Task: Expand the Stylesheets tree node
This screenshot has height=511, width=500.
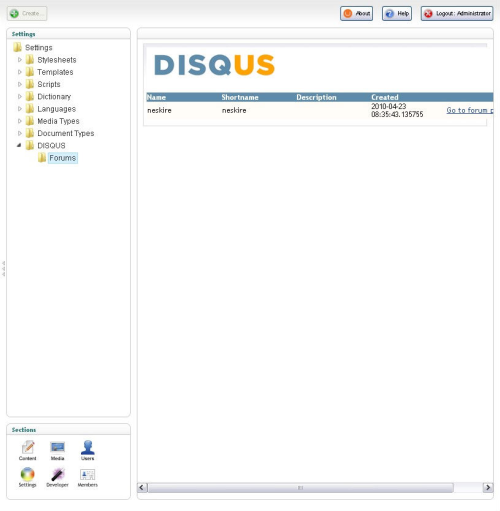Action: tap(20, 60)
